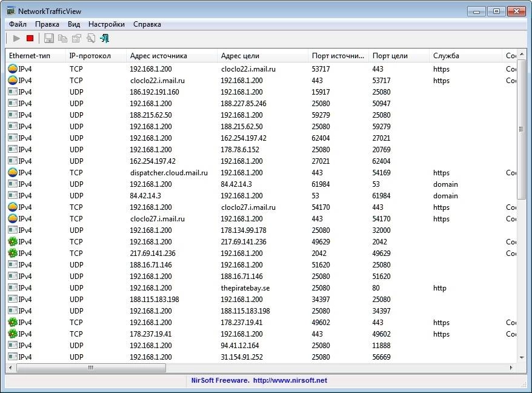The height and width of the screenshot is (393, 532).
Task: Click the mail.ru icon in the row with source port 53717
Action: pyautogui.click(x=13, y=69)
